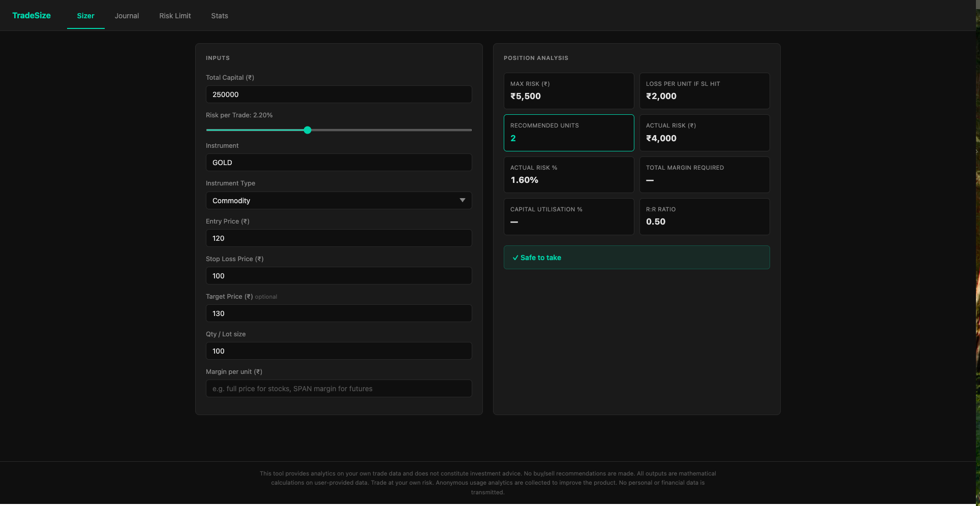Click the TradeSize logo
980x506 pixels.
point(31,15)
